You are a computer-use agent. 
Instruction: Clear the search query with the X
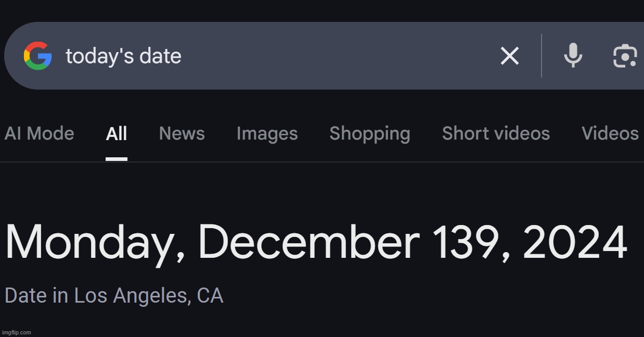pos(509,56)
